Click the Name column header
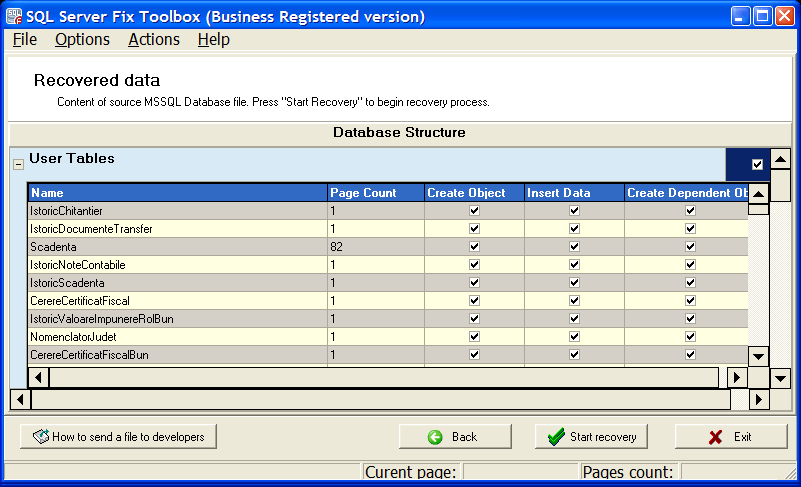801x487 pixels. (177, 193)
